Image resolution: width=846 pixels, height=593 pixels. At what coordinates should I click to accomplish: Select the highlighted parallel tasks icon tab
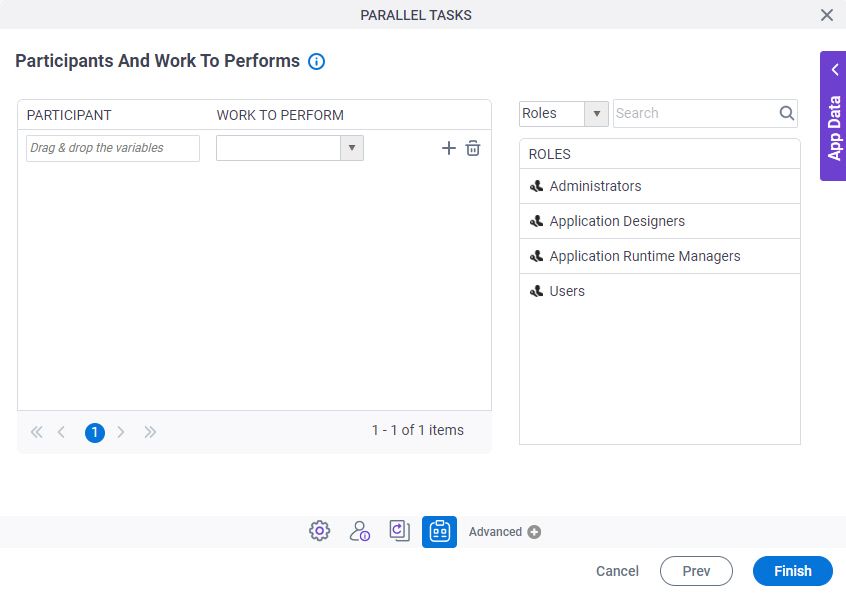pyautogui.click(x=439, y=532)
